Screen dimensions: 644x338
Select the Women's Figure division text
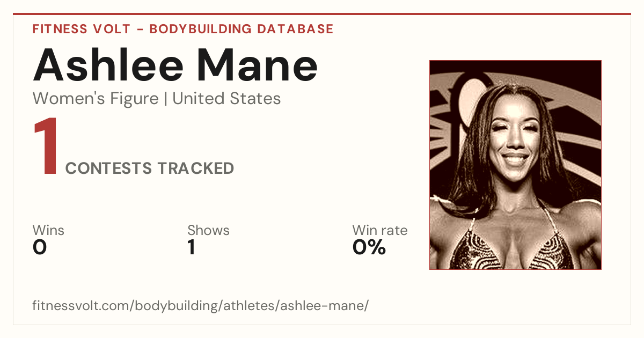tap(96, 99)
